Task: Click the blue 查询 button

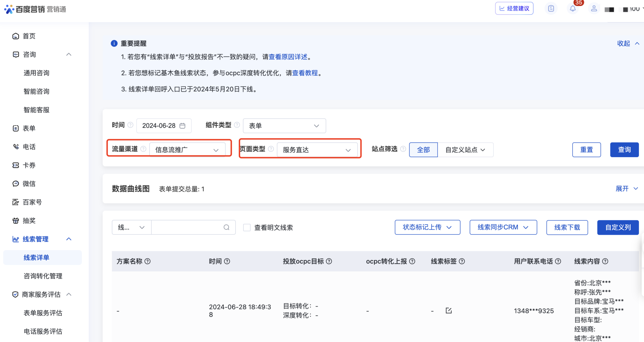Action: point(624,150)
